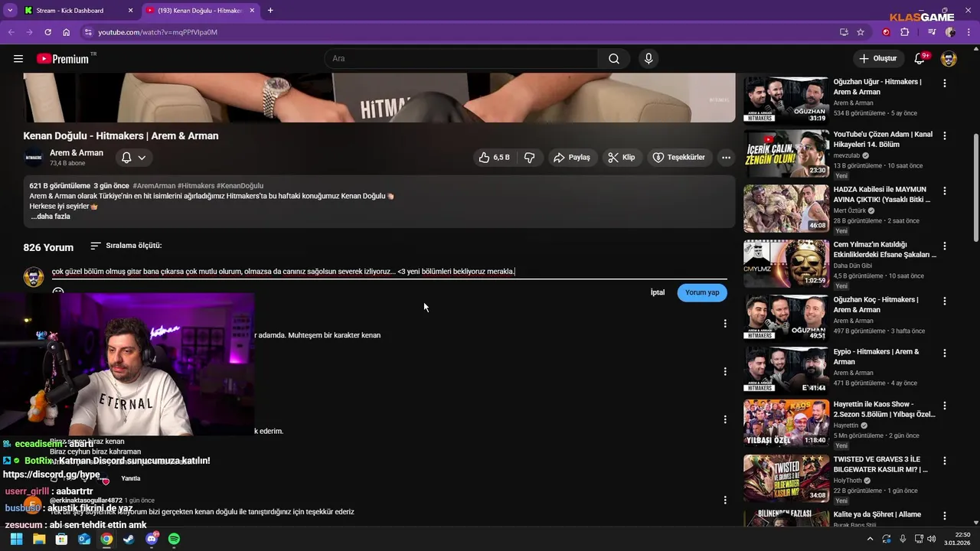The width and height of the screenshot is (980, 551).
Task: Bookmark this page with the star icon
Action: (x=861, y=32)
